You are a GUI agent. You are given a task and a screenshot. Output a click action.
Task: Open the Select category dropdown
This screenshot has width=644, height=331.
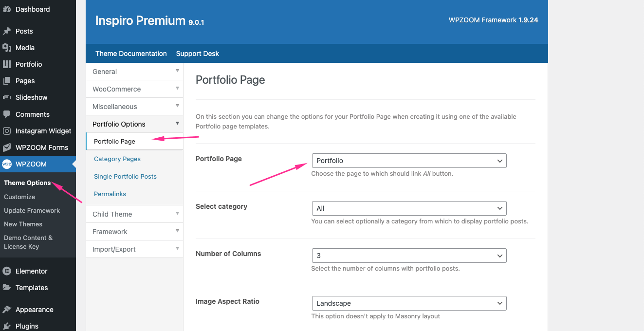[409, 208]
